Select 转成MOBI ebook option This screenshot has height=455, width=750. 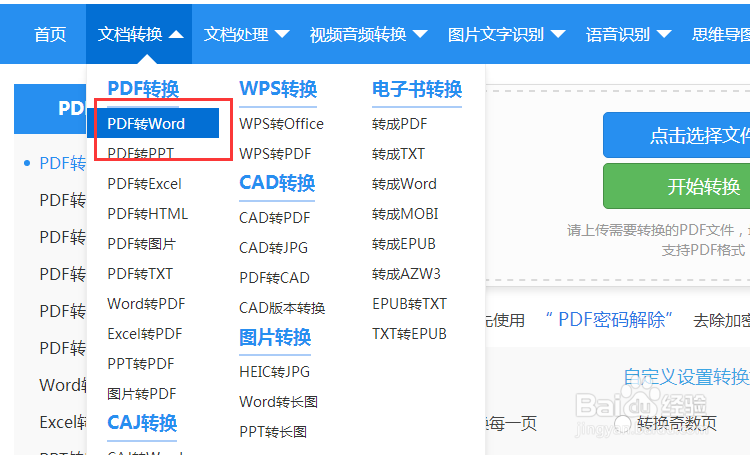[405, 214]
